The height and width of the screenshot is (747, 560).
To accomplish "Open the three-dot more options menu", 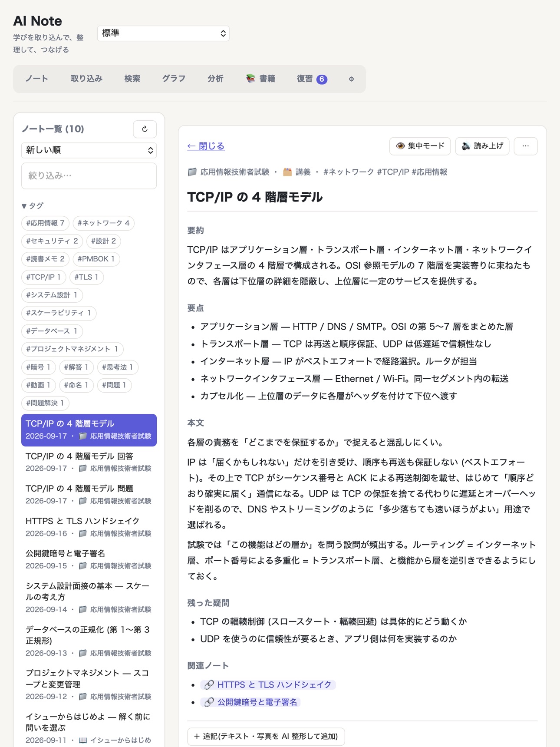I will 525,146.
